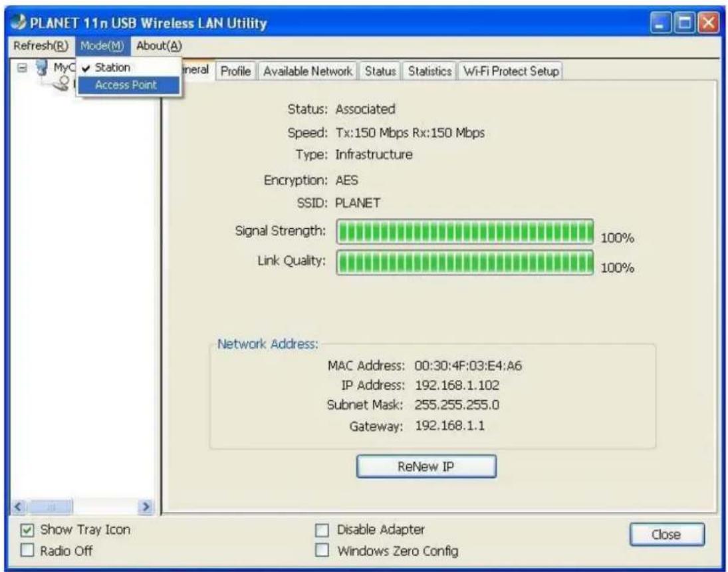Select the wireless adapter icon in tree
728x572 pixels.
point(61,83)
